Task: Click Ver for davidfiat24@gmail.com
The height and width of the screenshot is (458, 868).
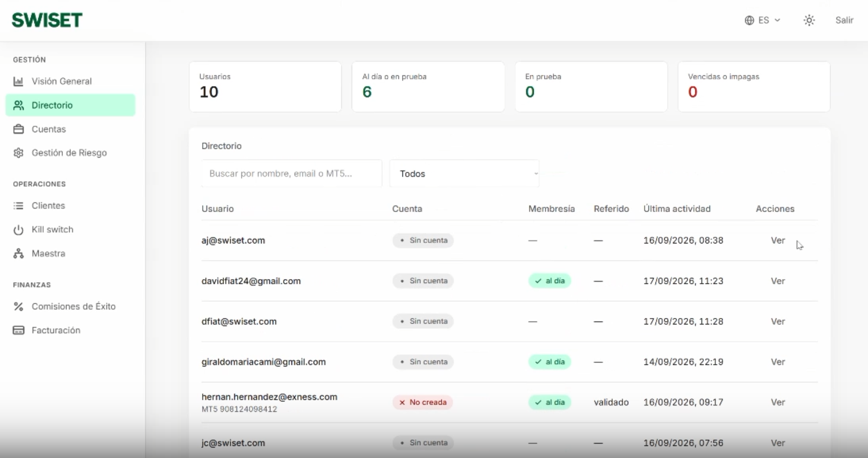Action: click(x=778, y=281)
